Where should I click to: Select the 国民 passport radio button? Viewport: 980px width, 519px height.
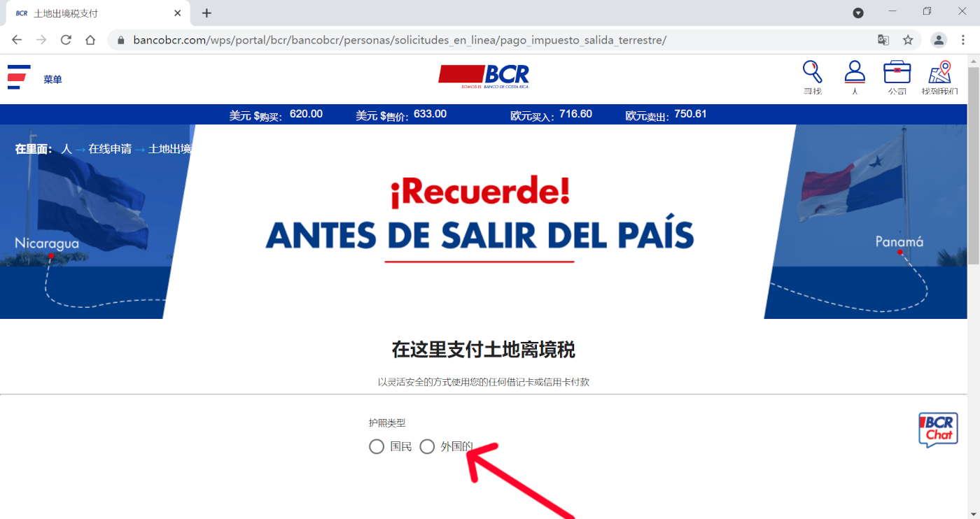pyautogui.click(x=377, y=446)
